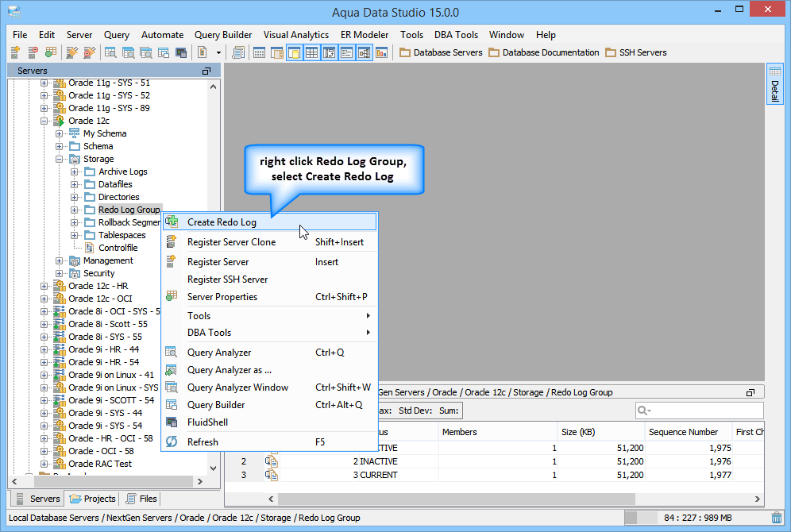Click the restore icon on Redo Log Group panel
The width and height of the screenshot is (791, 532).
750,392
